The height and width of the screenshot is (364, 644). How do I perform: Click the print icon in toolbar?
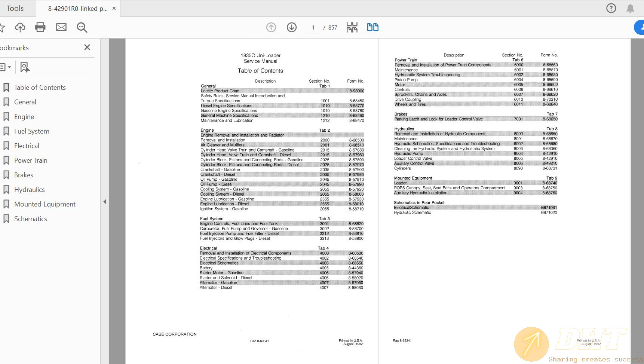click(40, 27)
